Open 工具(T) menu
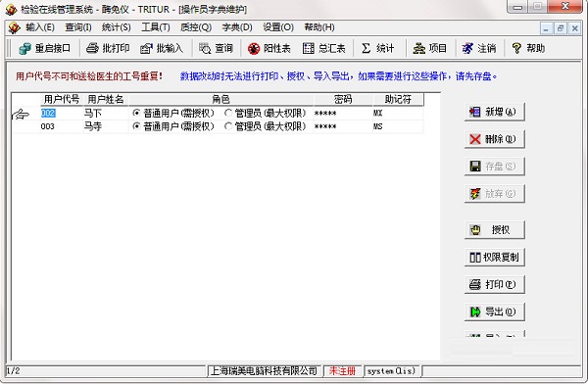Screen dimensions: 588x384 point(156,27)
